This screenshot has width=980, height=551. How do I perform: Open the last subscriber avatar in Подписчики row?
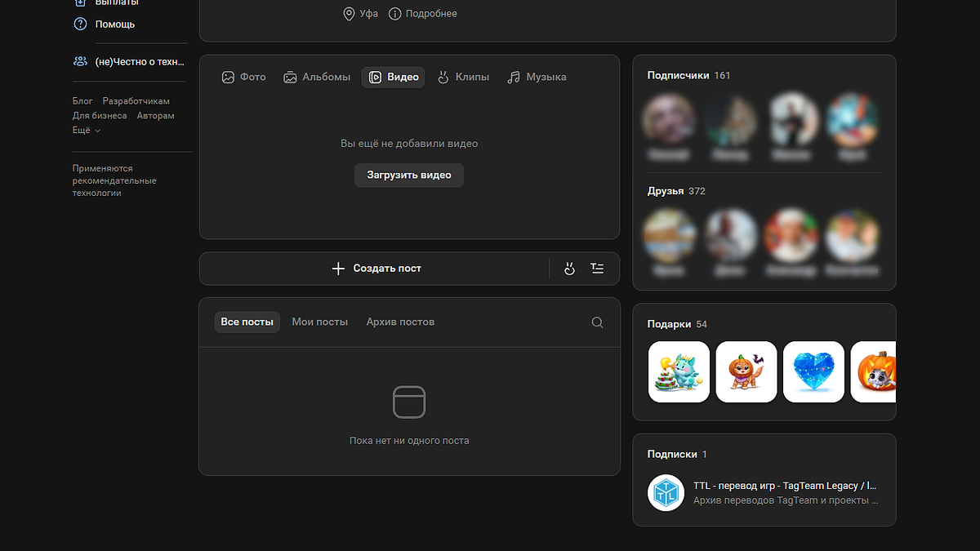[853, 119]
